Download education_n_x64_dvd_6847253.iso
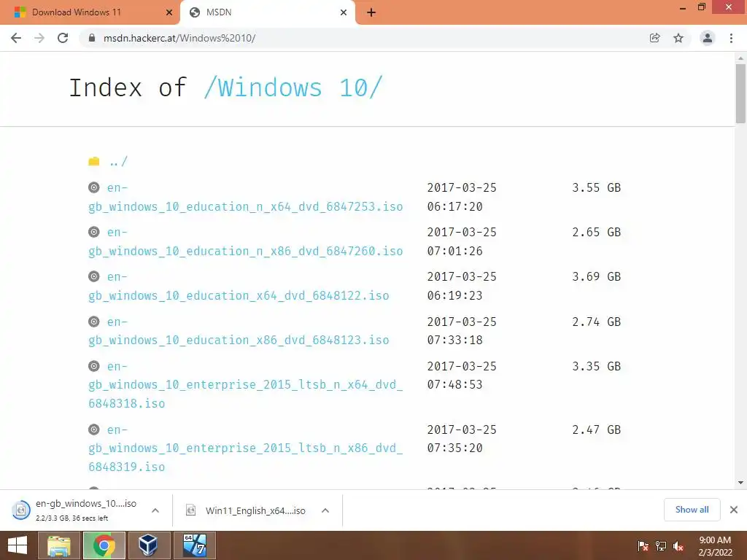Image resolution: width=747 pixels, height=560 pixels. coord(245,197)
